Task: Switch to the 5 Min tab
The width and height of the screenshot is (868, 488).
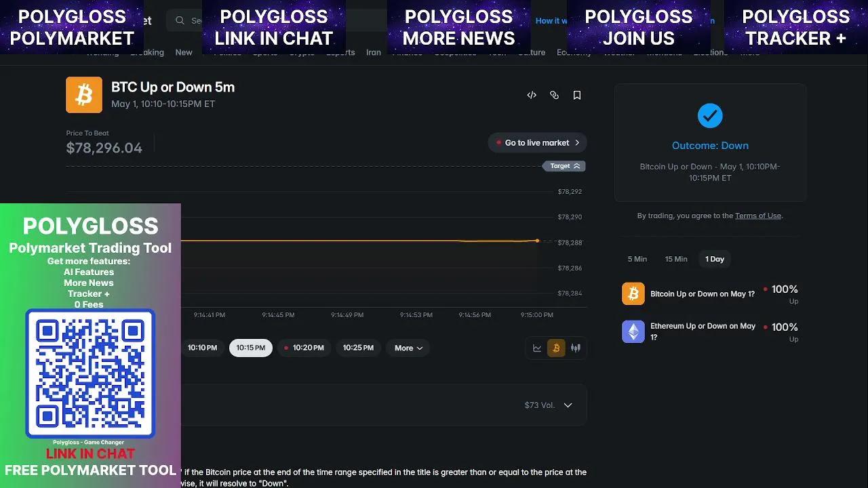Action: coord(637,259)
